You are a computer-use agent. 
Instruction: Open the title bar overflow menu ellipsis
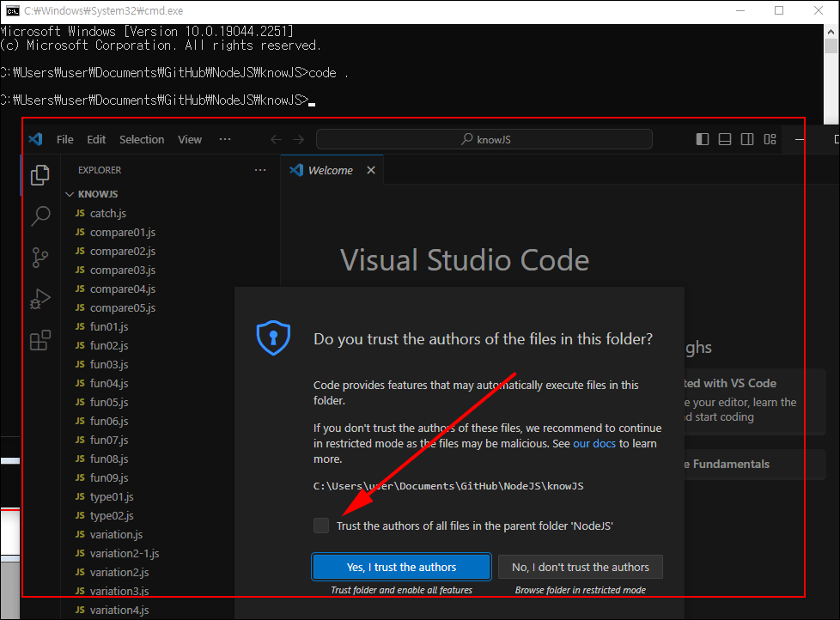pyautogui.click(x=225, y=139)
